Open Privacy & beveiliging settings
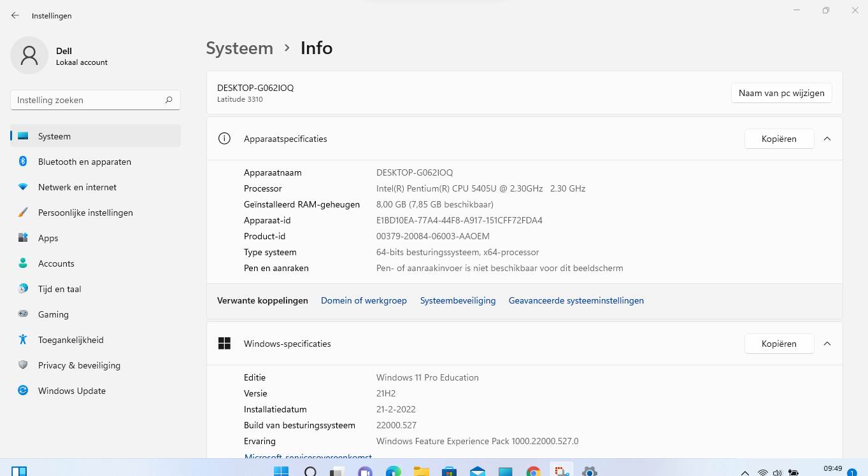The width and height of the screenshot is (868, 476). (96, 365)
